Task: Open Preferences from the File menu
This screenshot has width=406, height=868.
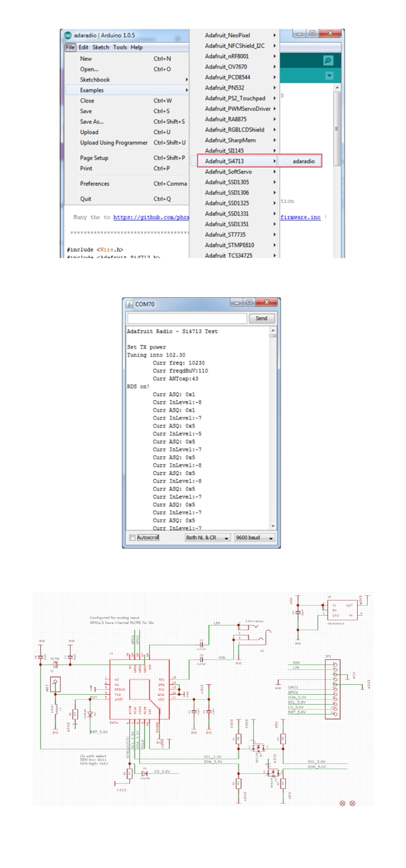Action: click(127, 184)
